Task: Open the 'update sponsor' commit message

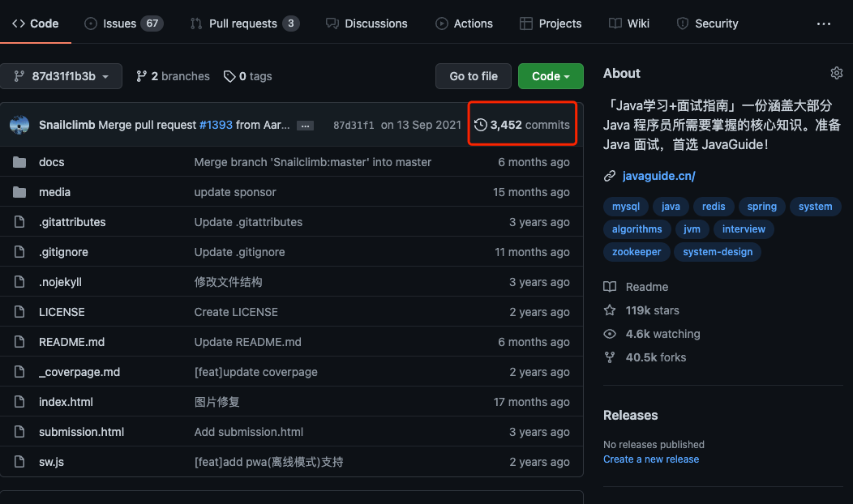Action: [x=235, y=192]
